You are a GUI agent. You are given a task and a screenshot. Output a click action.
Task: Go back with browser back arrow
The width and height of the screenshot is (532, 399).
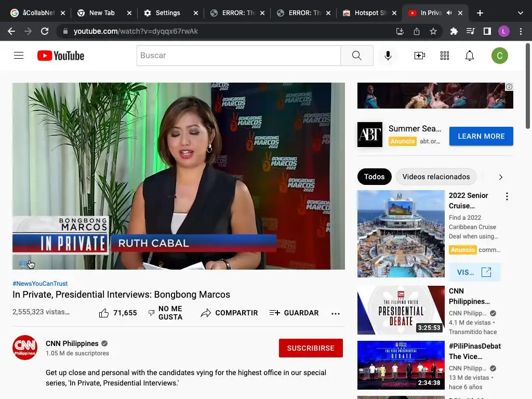tap(11, 31)
